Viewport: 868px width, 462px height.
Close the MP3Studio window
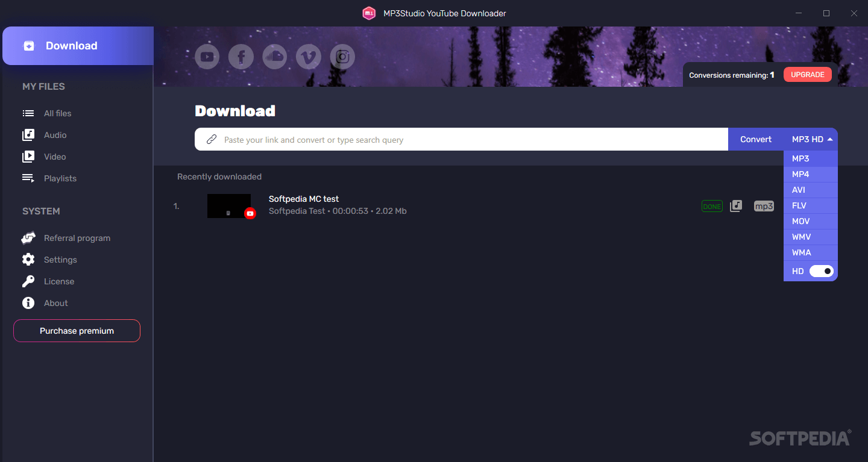(x=854, y=13)
